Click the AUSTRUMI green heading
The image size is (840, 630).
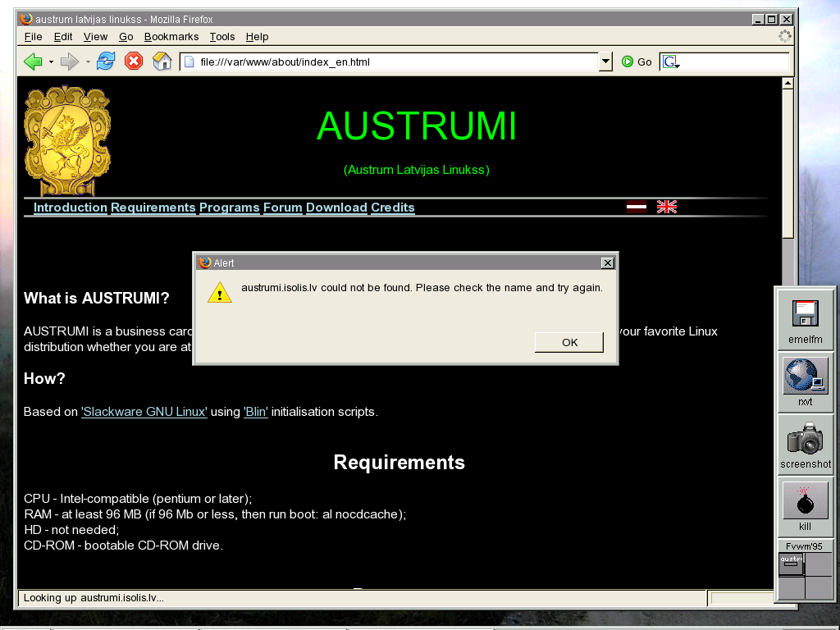pos(417,126)
